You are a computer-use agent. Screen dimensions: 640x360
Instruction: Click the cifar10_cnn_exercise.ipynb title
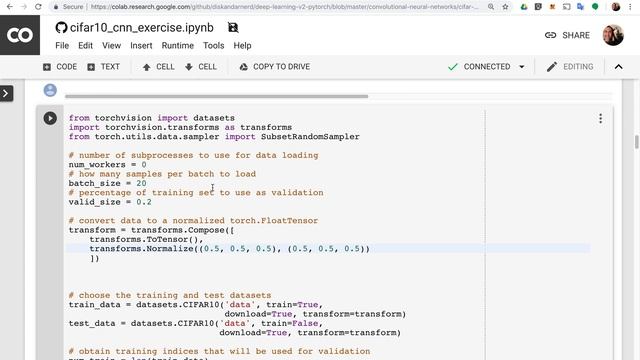(x=142, y=27)
